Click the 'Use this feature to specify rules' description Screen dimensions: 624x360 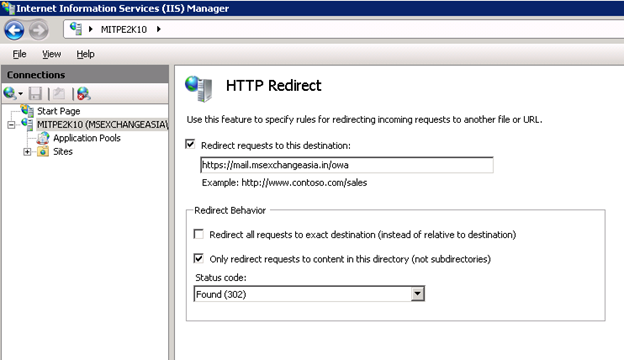pyautogui.click(x=364, y=119)
